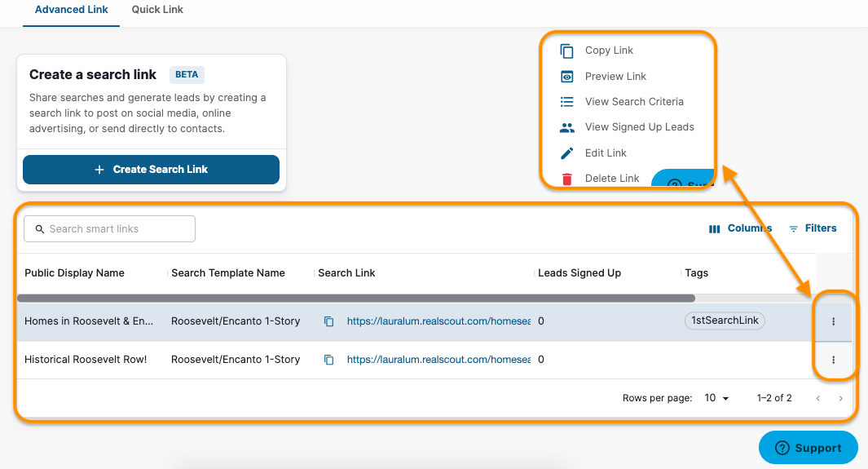Click the Search Link column header
This screenshot has width=868, height=469.
pos(346,273)
